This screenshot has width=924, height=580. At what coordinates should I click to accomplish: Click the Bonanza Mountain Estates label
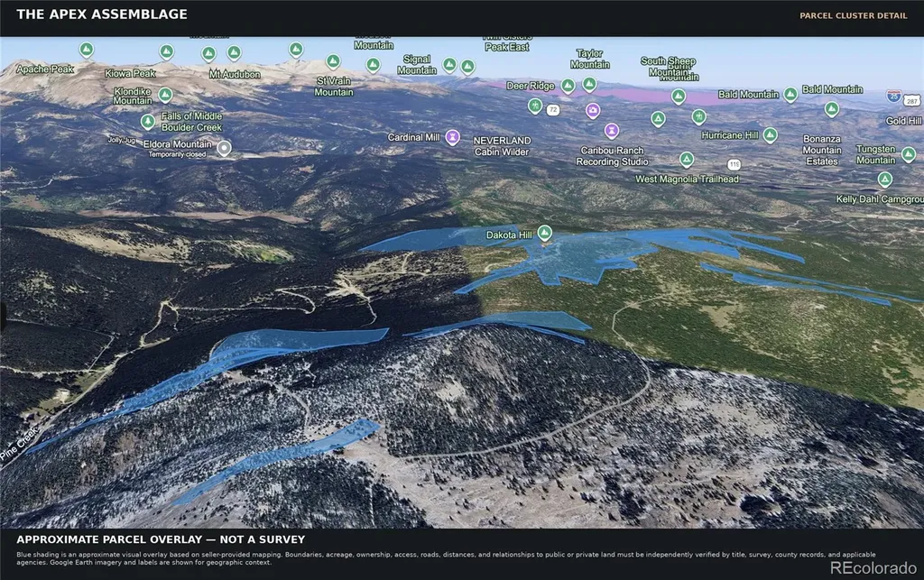(x=821, y=150)
